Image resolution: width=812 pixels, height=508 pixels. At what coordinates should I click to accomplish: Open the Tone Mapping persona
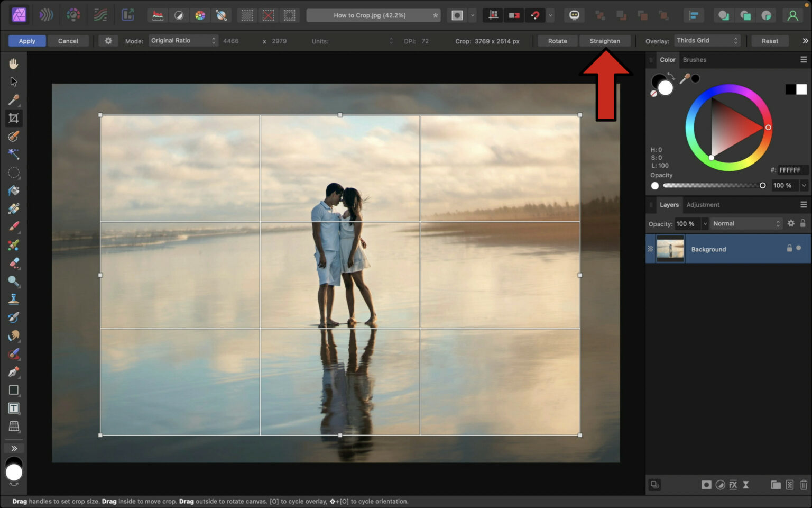click(x=100, y=15)
